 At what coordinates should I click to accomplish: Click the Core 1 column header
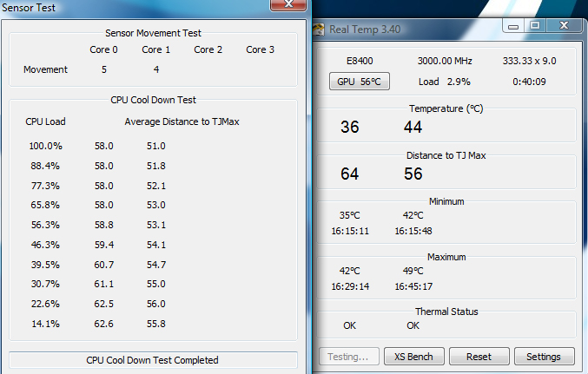(155, 49)
